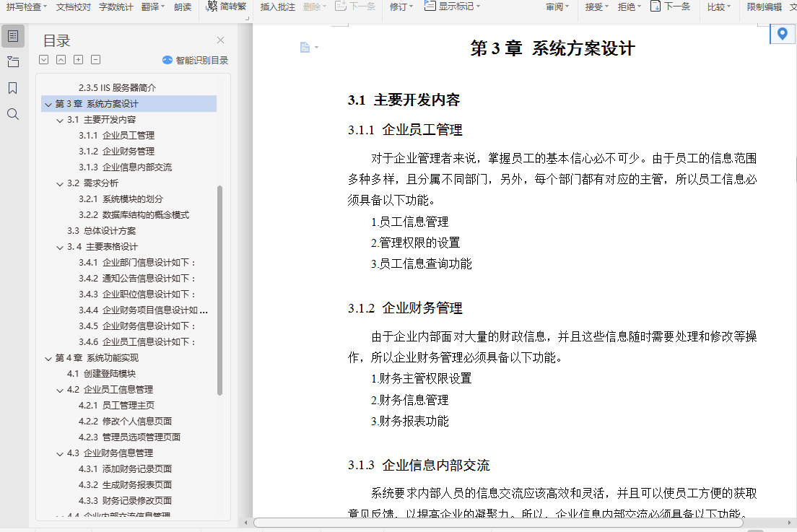Select 3.2.2 数据库结构的概念模式 entry

(x=134, y=215)
